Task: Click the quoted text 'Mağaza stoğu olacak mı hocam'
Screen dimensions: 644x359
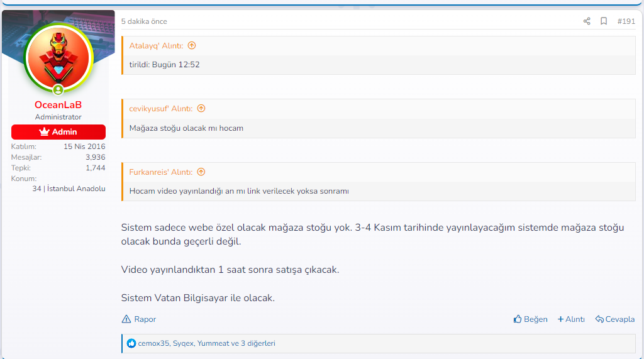Action: [186, 128]
